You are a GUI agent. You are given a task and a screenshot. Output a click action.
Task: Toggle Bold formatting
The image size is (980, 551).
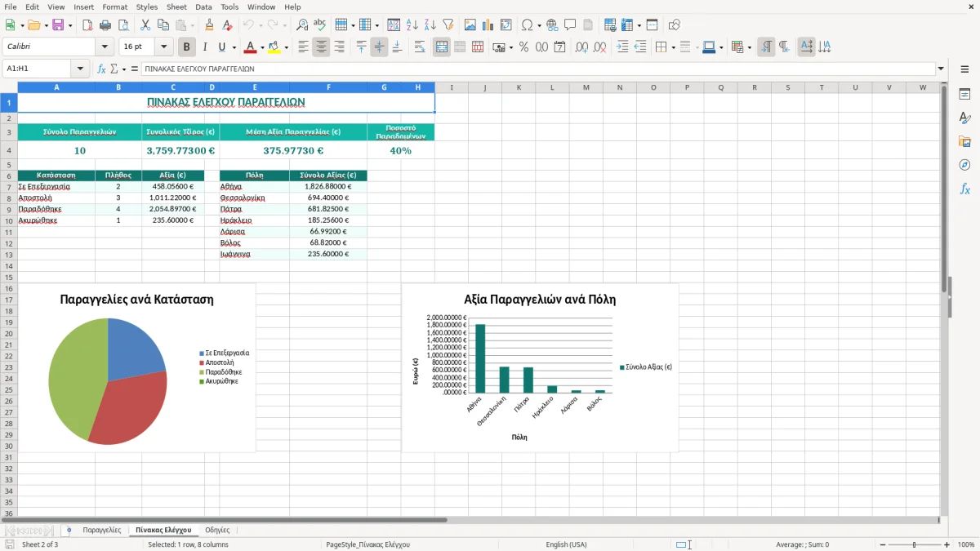pyautogui.click(x=187, y=47)
